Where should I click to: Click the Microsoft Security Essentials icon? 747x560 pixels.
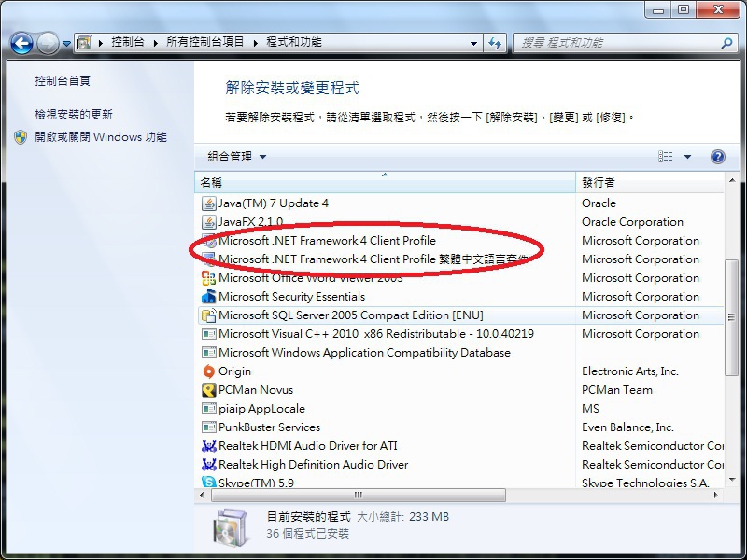tap(208, 297)
